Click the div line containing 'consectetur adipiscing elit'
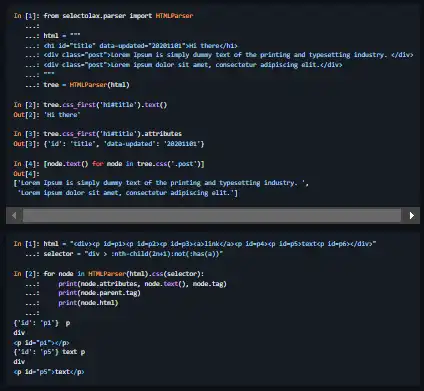 tap(193, 65)
